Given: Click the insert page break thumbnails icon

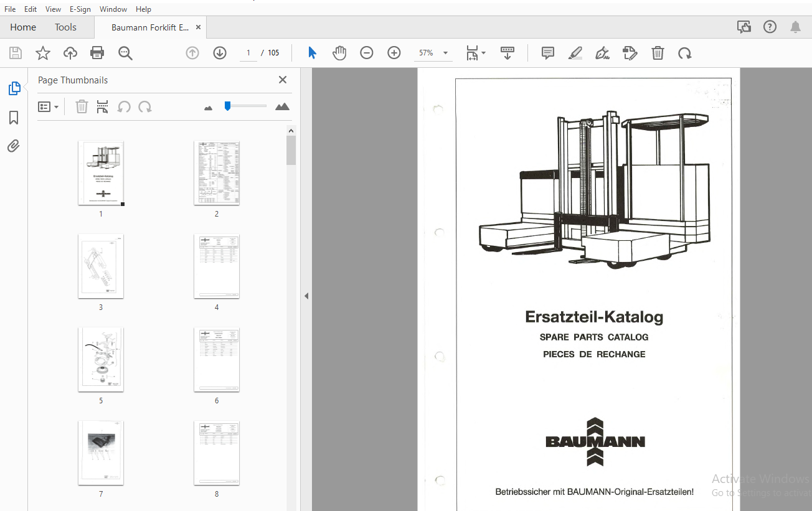Looking at the screenshot, I should click(103, 107).
